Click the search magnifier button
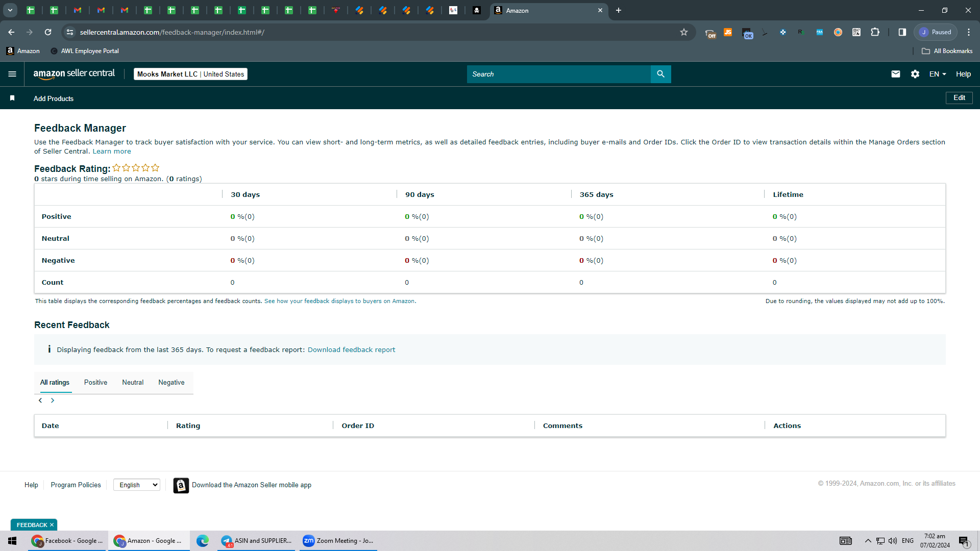 660,74
